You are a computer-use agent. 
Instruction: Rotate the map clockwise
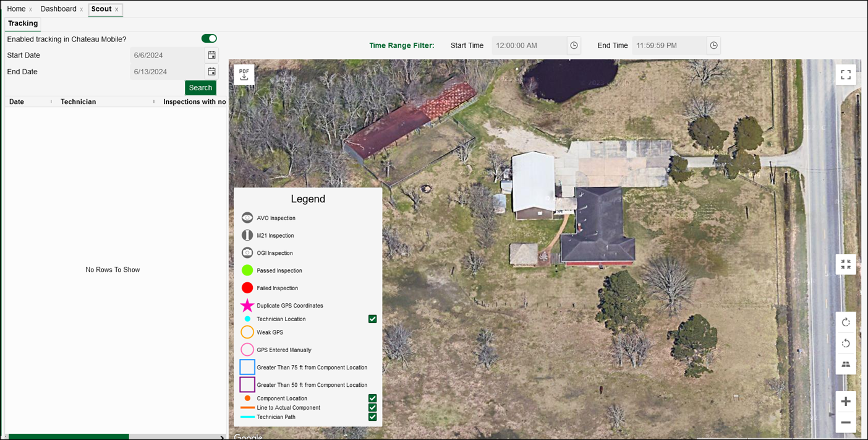(x=846, y=322)
